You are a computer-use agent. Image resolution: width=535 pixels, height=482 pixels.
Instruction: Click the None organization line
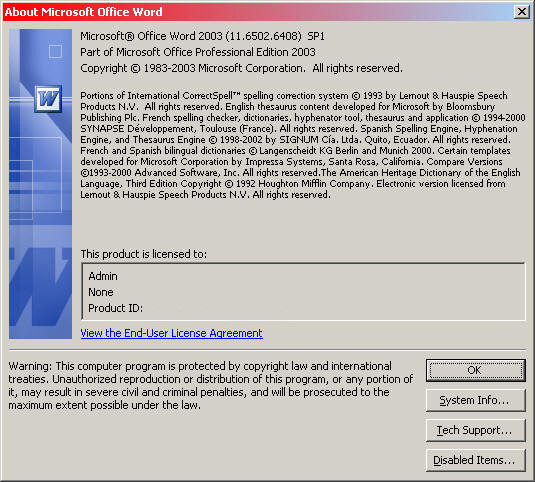[x=101, y=292]
